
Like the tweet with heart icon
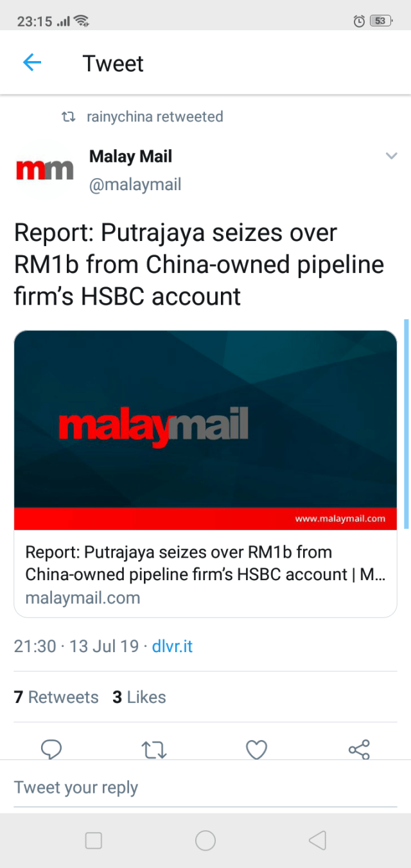(x=257, y=749)
